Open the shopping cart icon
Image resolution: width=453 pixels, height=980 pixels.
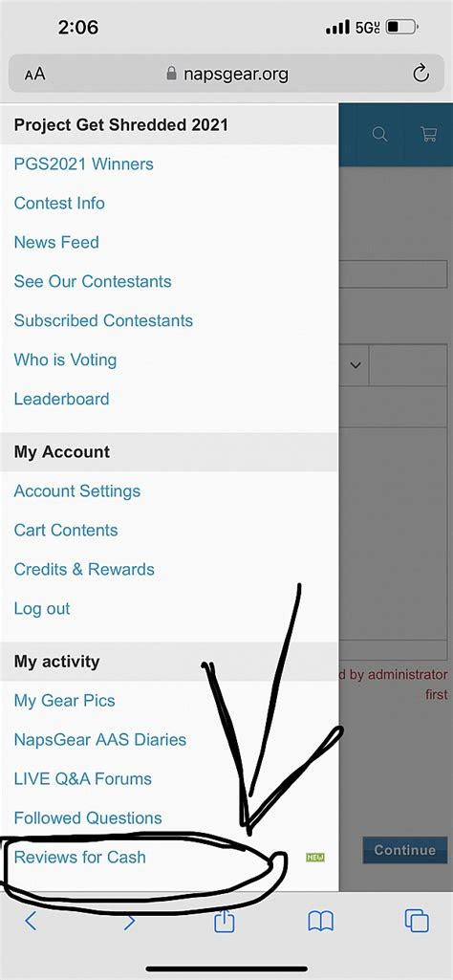429,134
